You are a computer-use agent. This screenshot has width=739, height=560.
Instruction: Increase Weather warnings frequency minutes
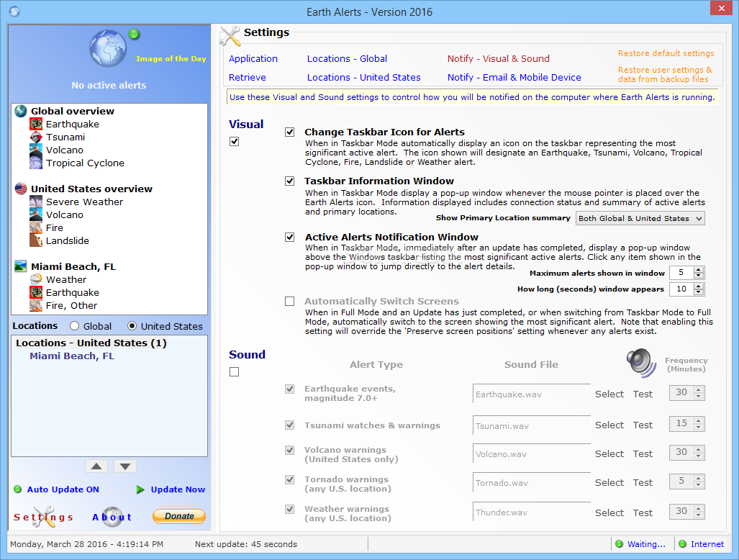[699, 508]
